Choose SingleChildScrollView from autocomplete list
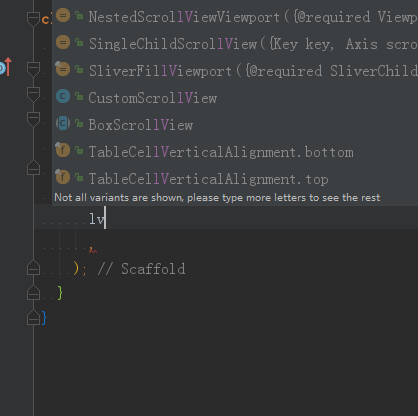 click(235, 44)
